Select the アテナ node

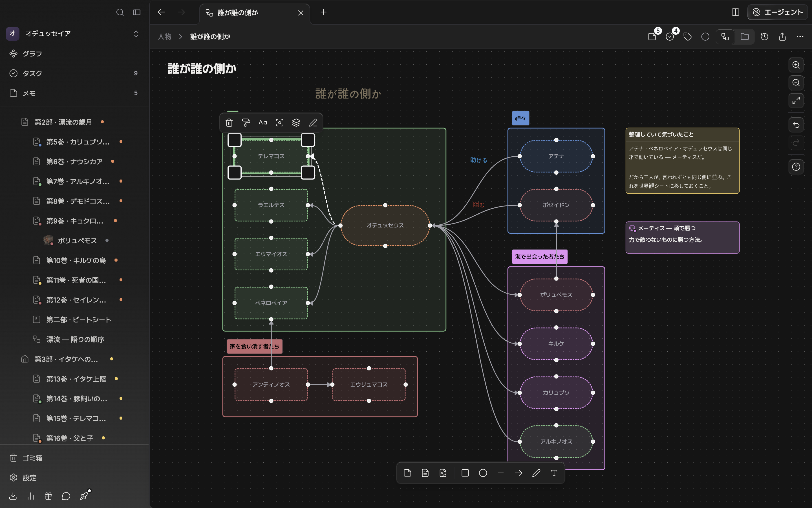point(556,156)
